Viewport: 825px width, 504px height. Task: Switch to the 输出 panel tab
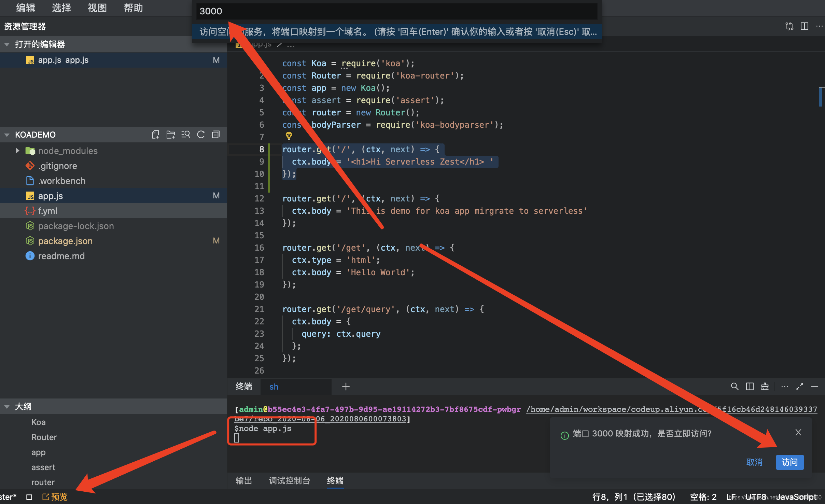pyautogui.click(x=244, y=480)
